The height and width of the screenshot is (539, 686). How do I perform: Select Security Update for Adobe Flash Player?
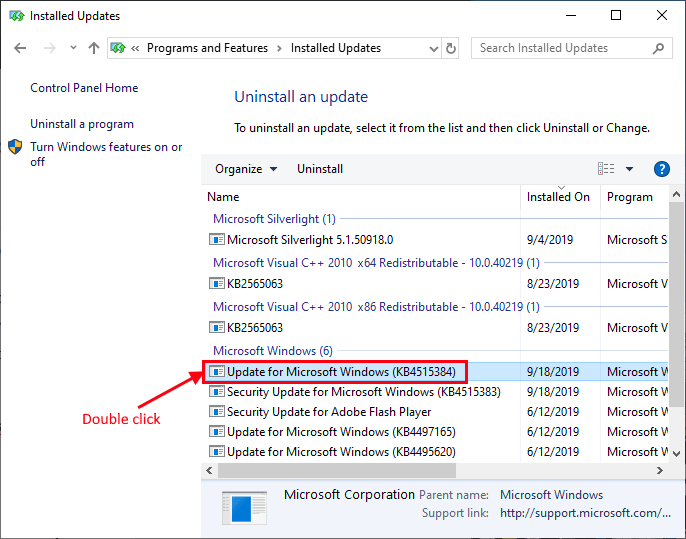[x=329, y=412]
